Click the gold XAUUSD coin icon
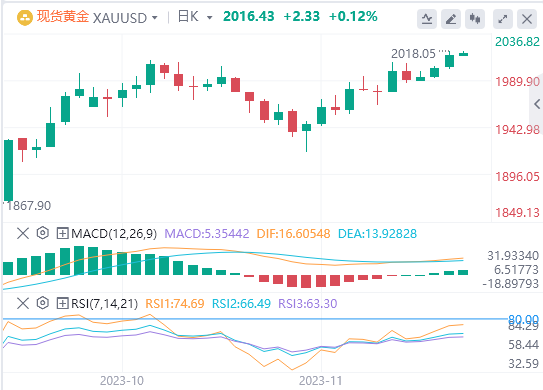 pyautogui.click(x=25, y=17)
